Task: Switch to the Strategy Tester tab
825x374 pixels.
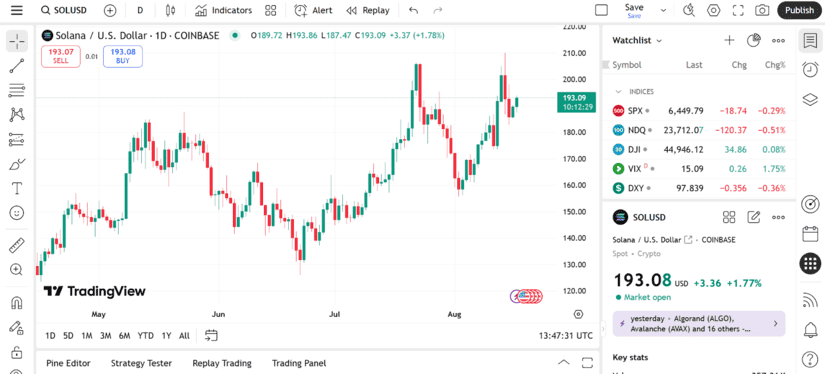Action: click(141, 363)
